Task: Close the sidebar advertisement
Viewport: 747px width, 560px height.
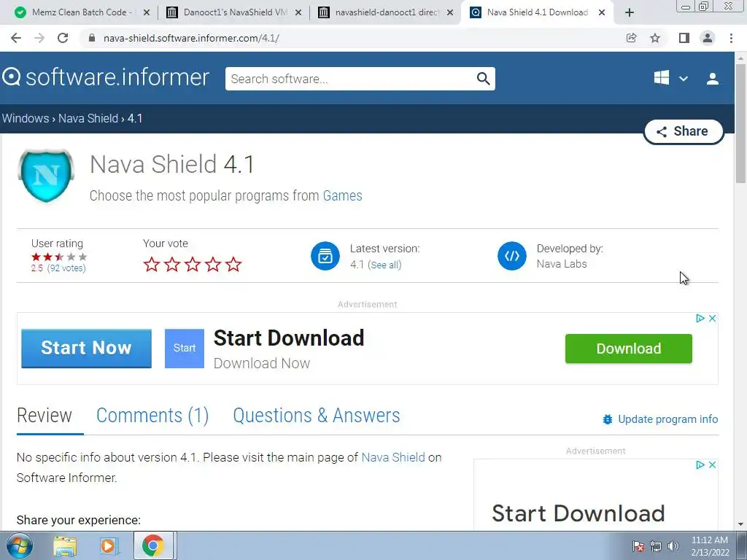Action: [x=712, y=464]
